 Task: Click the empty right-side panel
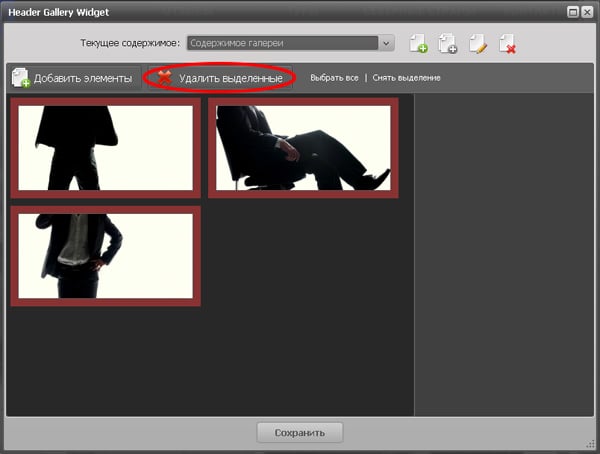point(503,250)
